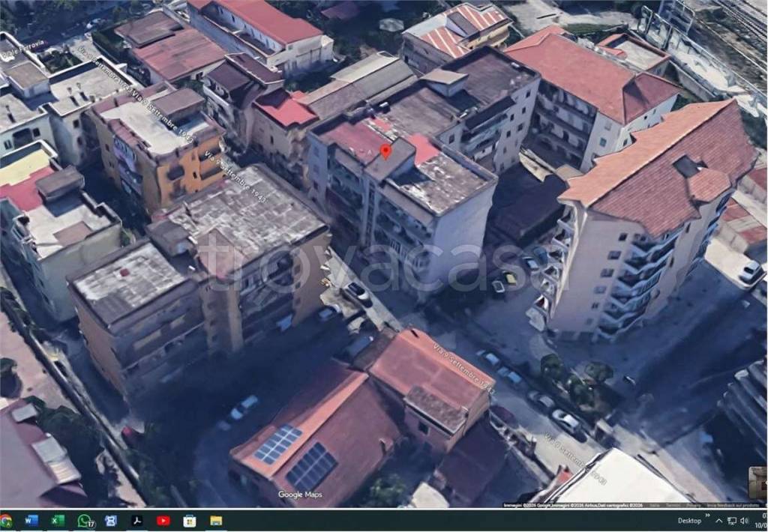Click the Google Maps logo text
Screen dimensions: 768x532
(x=300, y=495)
